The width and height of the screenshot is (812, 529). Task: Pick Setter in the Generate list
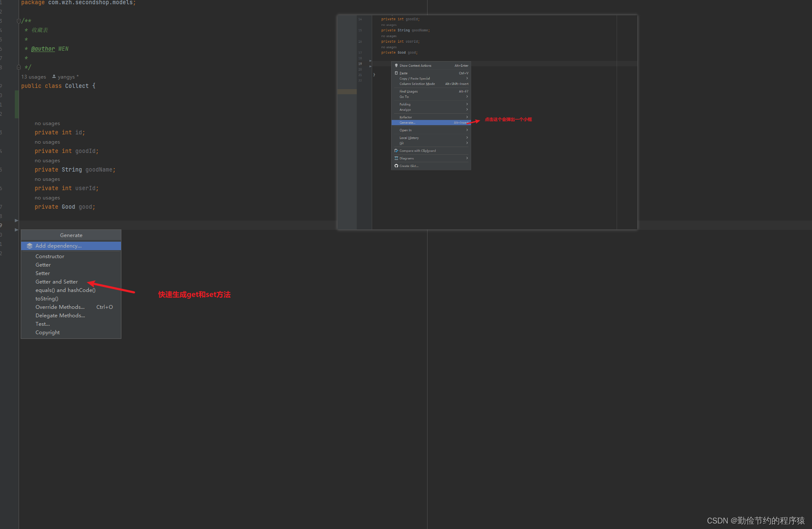click(x=71, y=273)
